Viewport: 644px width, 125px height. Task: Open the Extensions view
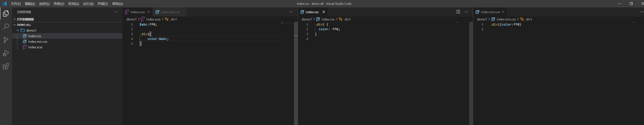pyautogui.click(x=6, y=67)
